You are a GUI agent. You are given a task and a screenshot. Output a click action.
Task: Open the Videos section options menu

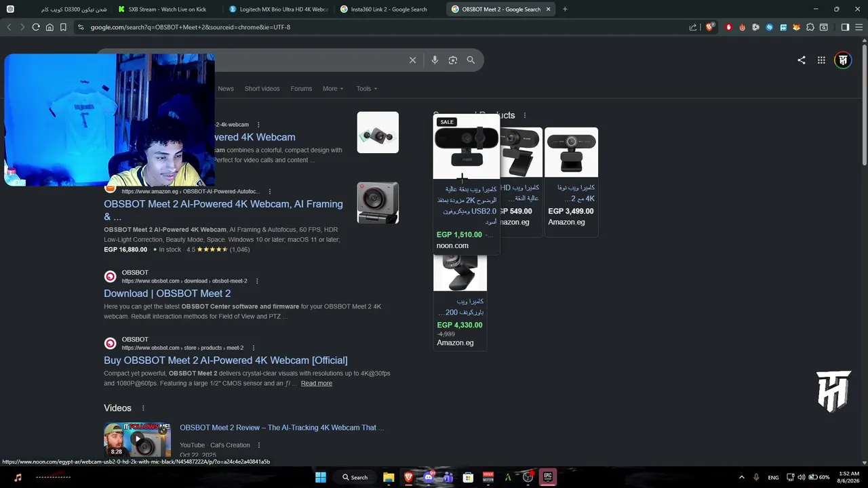coord(143,408)
